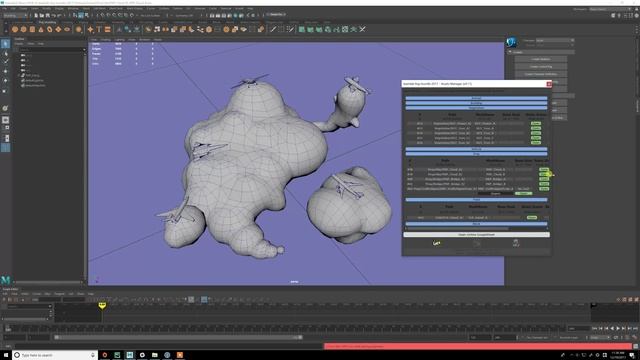The image size is (640, 360).
Task: Click the right icon at Assets Manager bottom
Action: pos(516,243)
